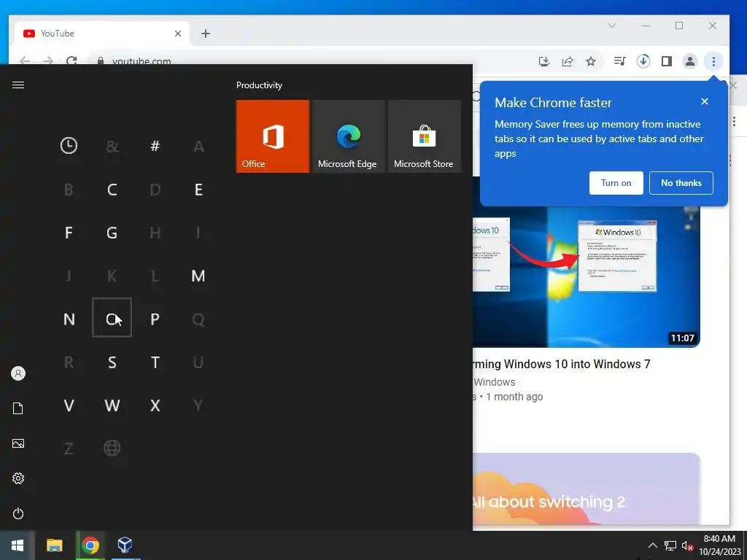The image size is (747, 560).
Task: Launch the Microsoft Edge tile
Action: (348, 136)
